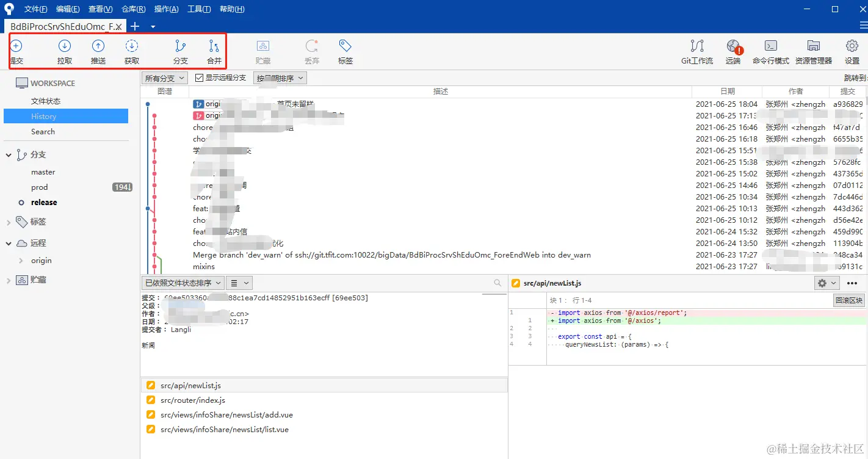868x459 pixels.
Task: Click the magnifier search icon above file list
Action: click(x=498, y=283)
